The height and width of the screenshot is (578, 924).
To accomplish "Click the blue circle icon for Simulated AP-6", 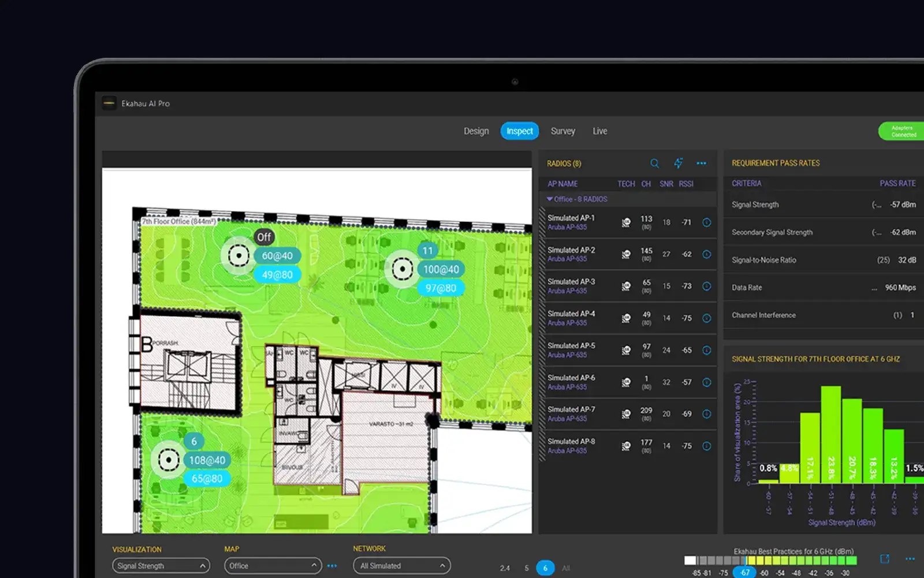I will click(x=706, y=382).
